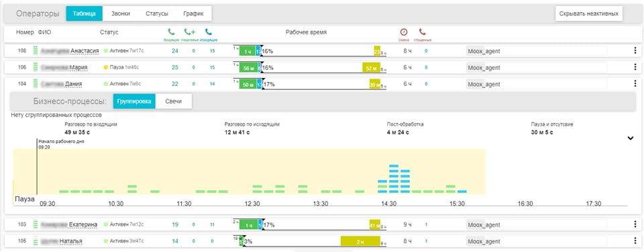The height and width of the screenshot is (252, 644).
Task: Select the Группировка view toggle
Action: pos(134,101)
